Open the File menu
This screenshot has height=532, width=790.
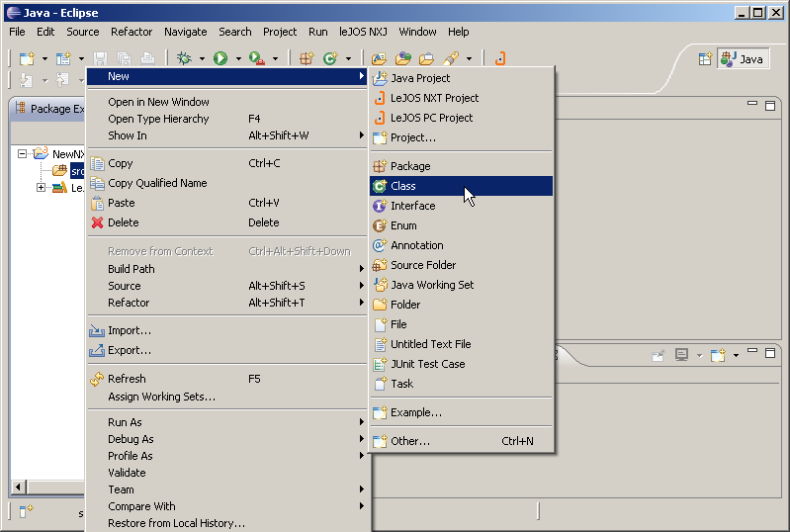coord(17,32)
